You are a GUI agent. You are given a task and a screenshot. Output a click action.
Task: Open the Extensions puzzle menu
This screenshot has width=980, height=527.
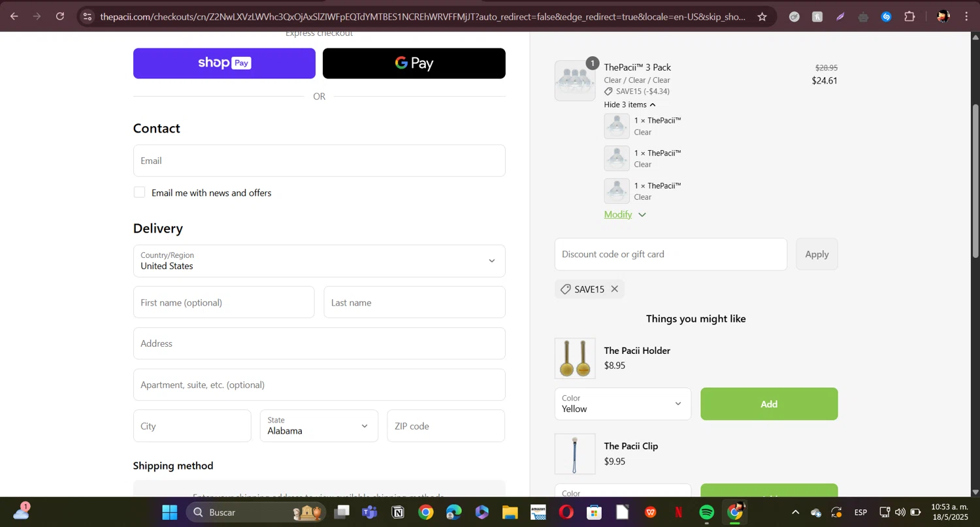click(x=909, y=17)
